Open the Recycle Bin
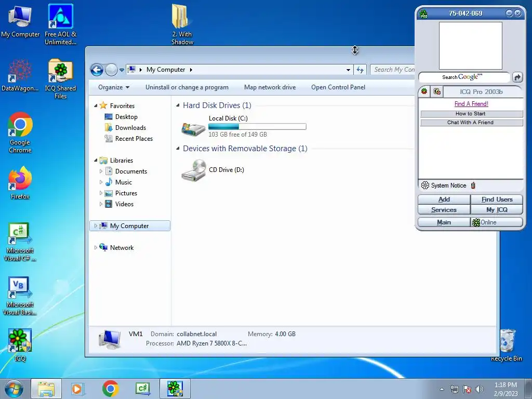Screen dimensions: 532x399 (x=507, y=345)
